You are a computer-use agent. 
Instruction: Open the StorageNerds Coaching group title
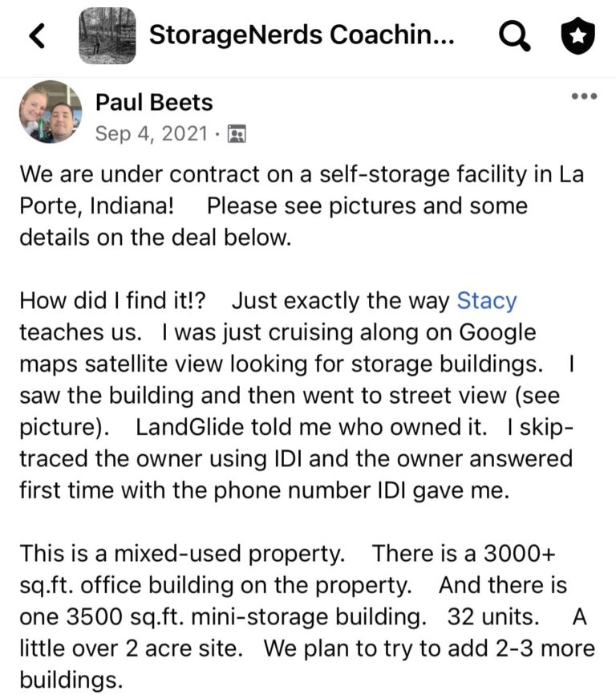pyautogui.click(x=303, y=35)
